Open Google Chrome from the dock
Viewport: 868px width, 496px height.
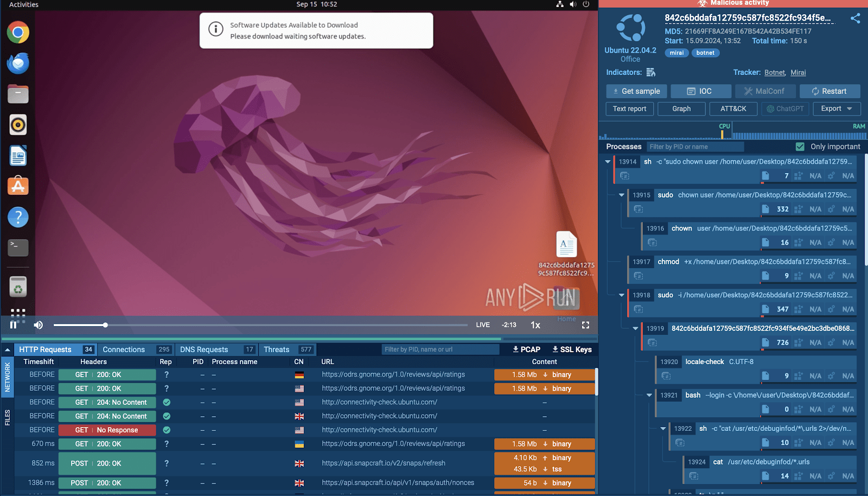click(x=18, y=32)
